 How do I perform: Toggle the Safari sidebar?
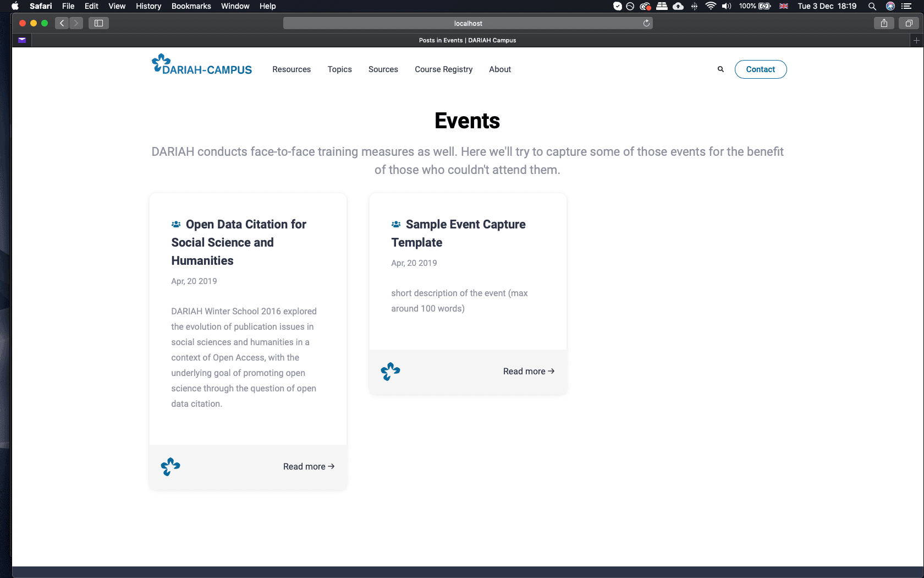coord(98,23)
